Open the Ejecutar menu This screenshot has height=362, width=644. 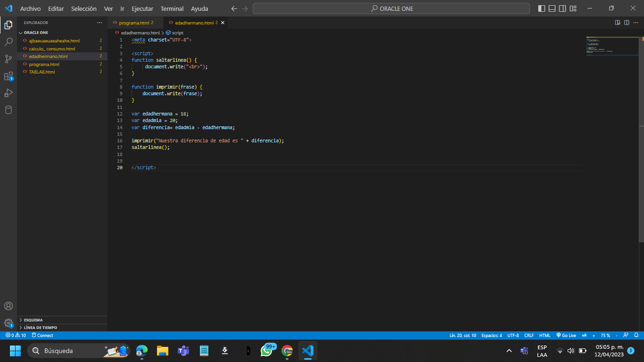tap(142, 8)
